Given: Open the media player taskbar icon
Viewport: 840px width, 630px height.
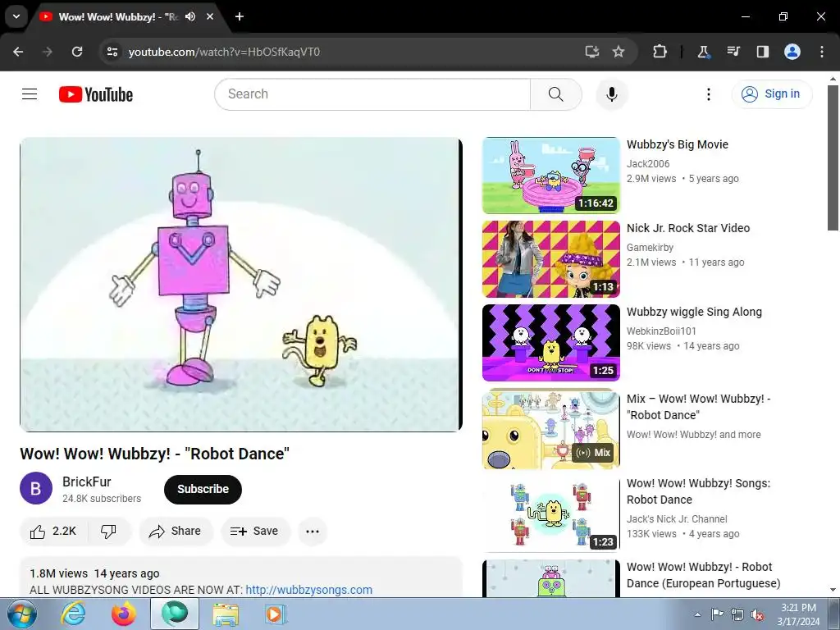Looking at the screenshot, I should 275,614.
